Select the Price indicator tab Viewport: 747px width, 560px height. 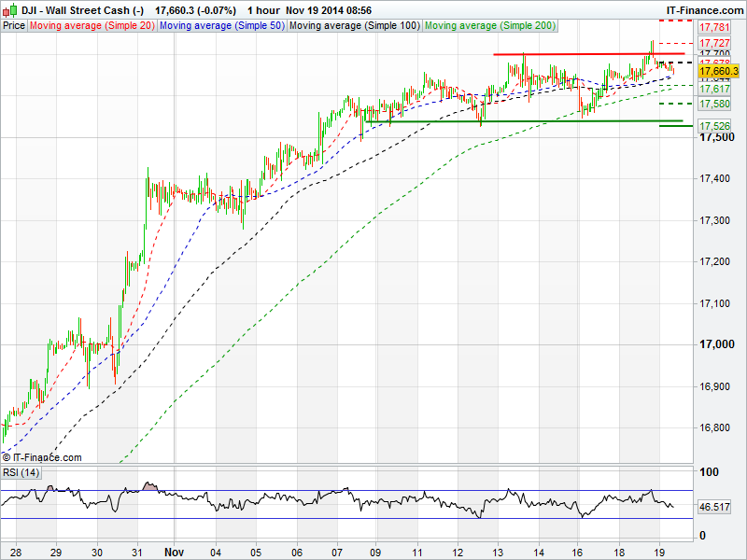point(14,25)
